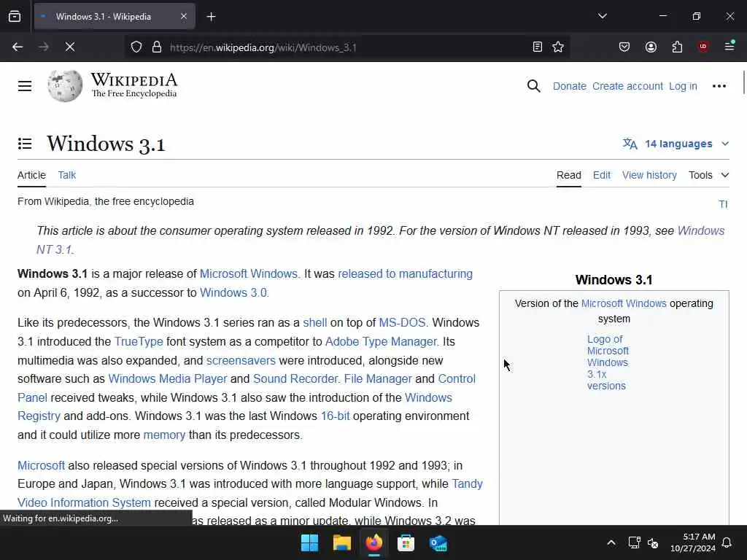The width and height of the screenshot is (747, 560).
Task: Toggle reader view icon
Action: tap(538, 47)
